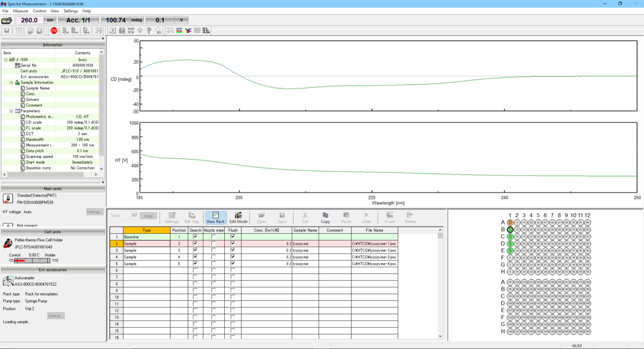Collapse the Parameters tree node
The width and height of the screenshot is (644, 349).
pos(11,111)
